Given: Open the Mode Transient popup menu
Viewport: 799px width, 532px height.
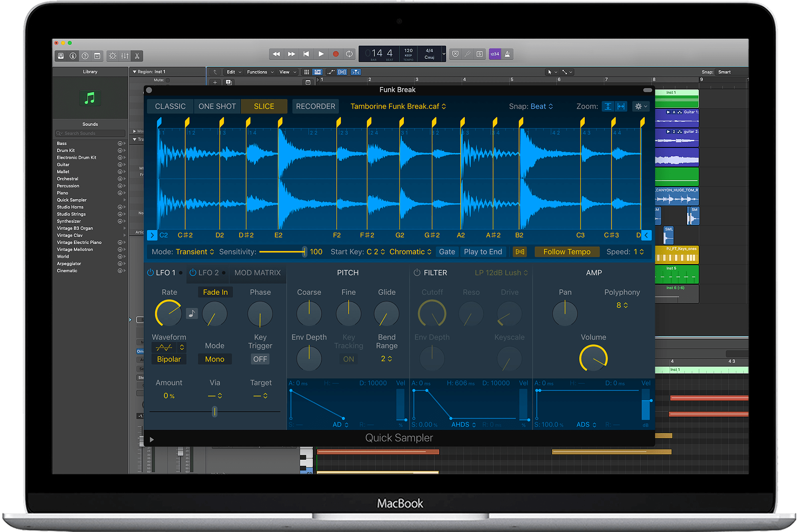Looking at the screenshot, I should point(195,252).
